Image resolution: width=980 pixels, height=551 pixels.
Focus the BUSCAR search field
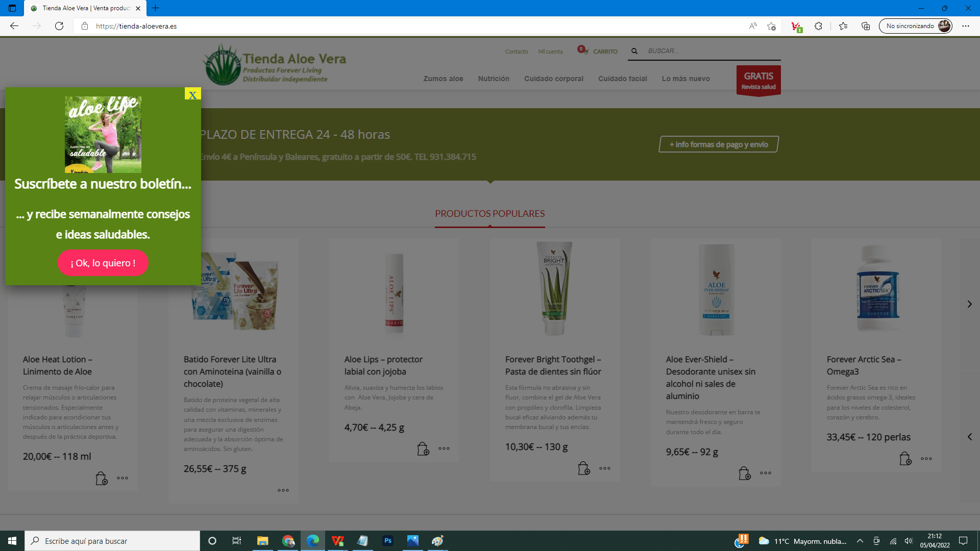712,51
